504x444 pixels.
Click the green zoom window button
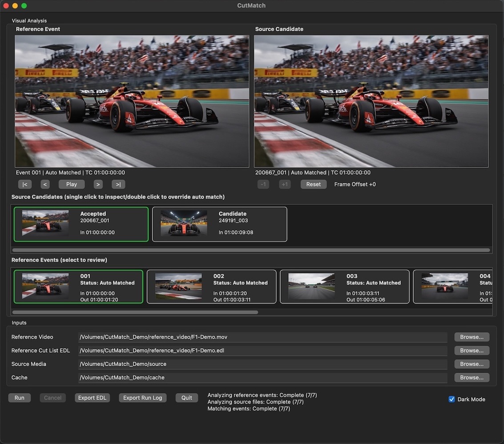[x=24, y=5]
